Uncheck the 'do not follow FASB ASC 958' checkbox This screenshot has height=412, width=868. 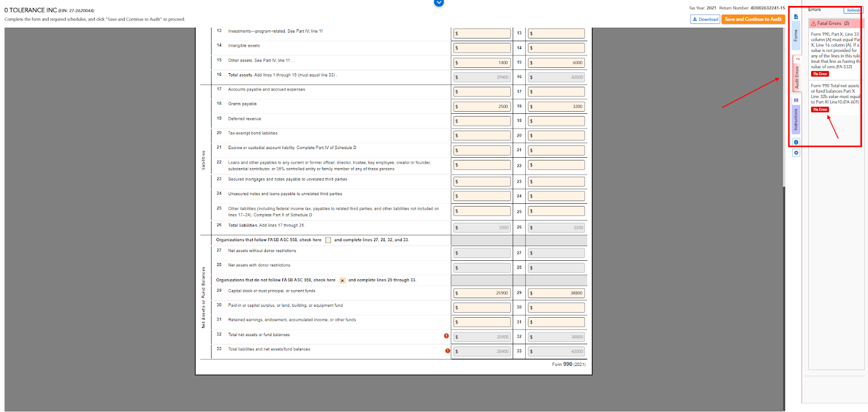(x=342, y=280)
